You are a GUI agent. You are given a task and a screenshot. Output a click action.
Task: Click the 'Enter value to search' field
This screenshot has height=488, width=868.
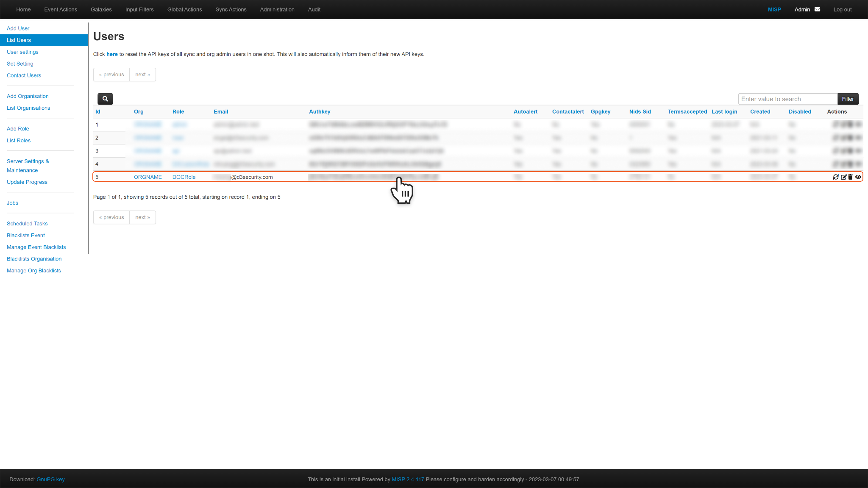point(787,99)
